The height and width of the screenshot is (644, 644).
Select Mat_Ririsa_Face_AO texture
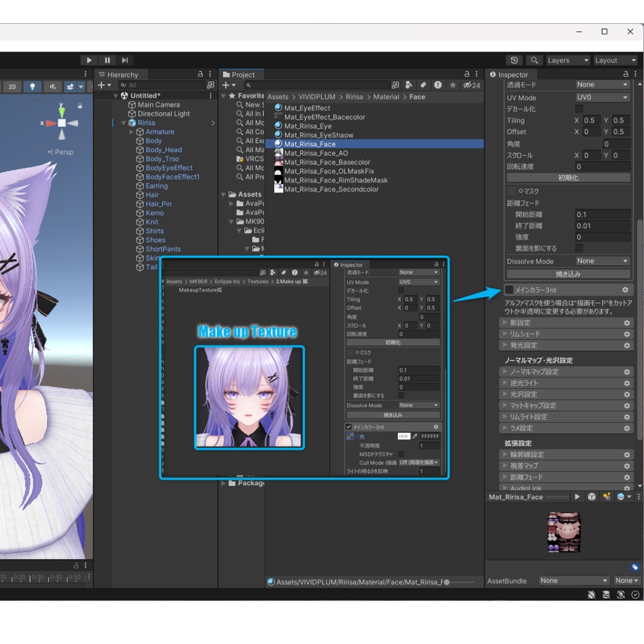[316, 153]
